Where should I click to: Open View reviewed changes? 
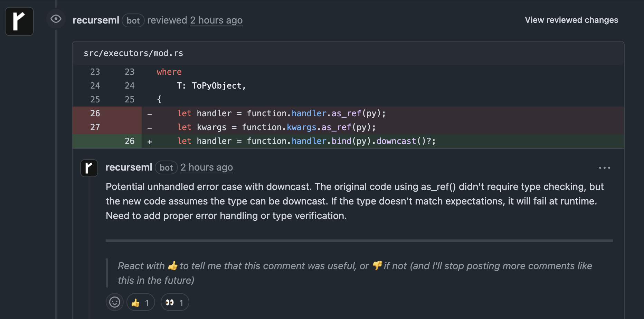point(571,20)
